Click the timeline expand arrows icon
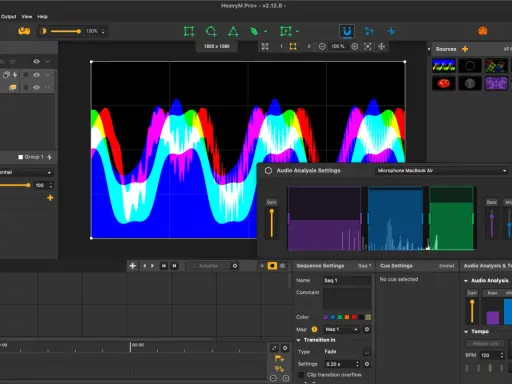The height and width of the screenshot is (384, 512). tap(274, 348)
